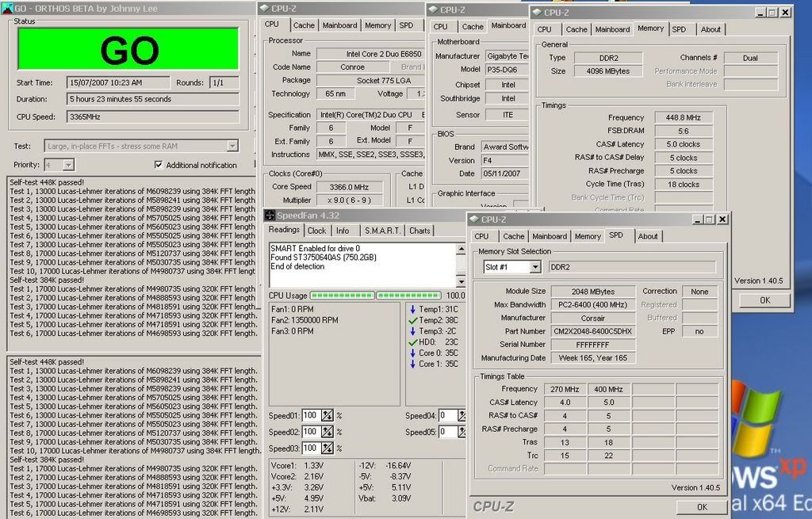Viewport: 812px width, 519px height.
Task: Click the Speed01 spinner control in SpeedFan
Action: [327, 415]
